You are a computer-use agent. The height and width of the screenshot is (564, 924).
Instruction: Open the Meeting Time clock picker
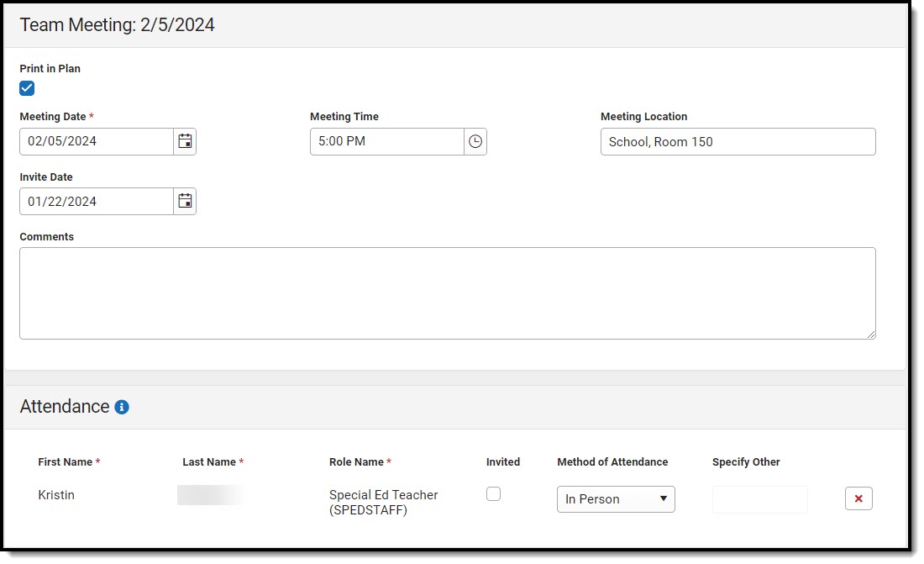(475, 141)
